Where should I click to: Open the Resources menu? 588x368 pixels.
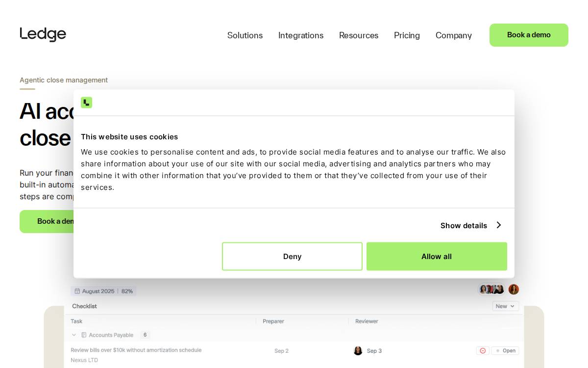tap(359, 35)
